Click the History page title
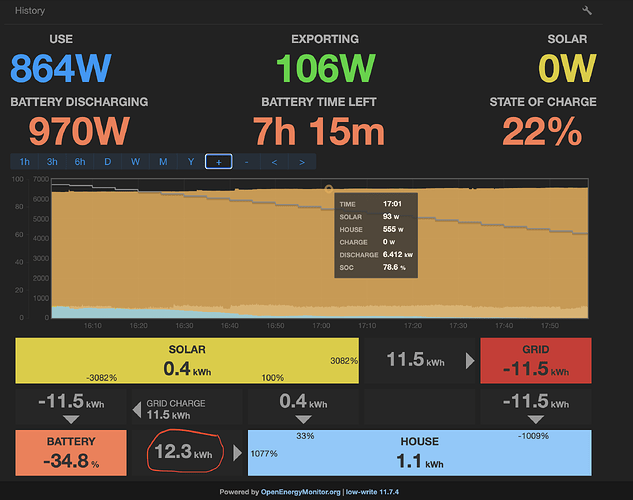Image resolution: width=633 pixels, height=500 pixels. (x=30, y=10)
